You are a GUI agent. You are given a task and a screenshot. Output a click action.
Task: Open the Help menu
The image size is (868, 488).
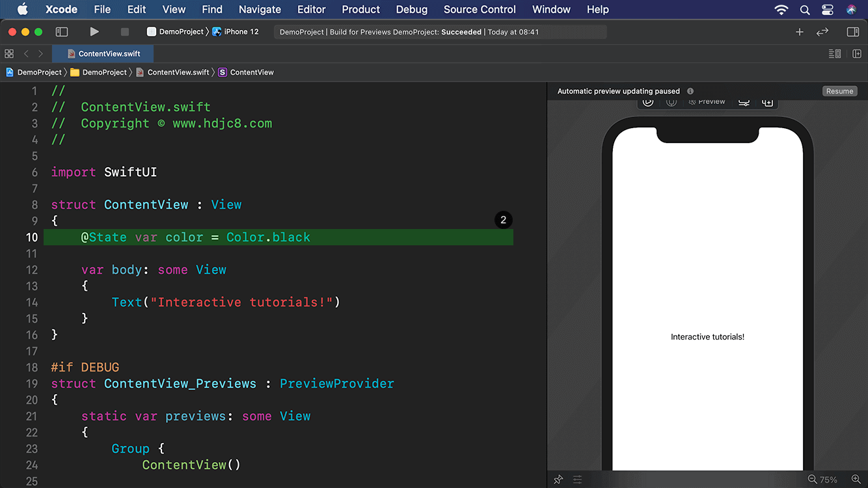click(597, 9)
